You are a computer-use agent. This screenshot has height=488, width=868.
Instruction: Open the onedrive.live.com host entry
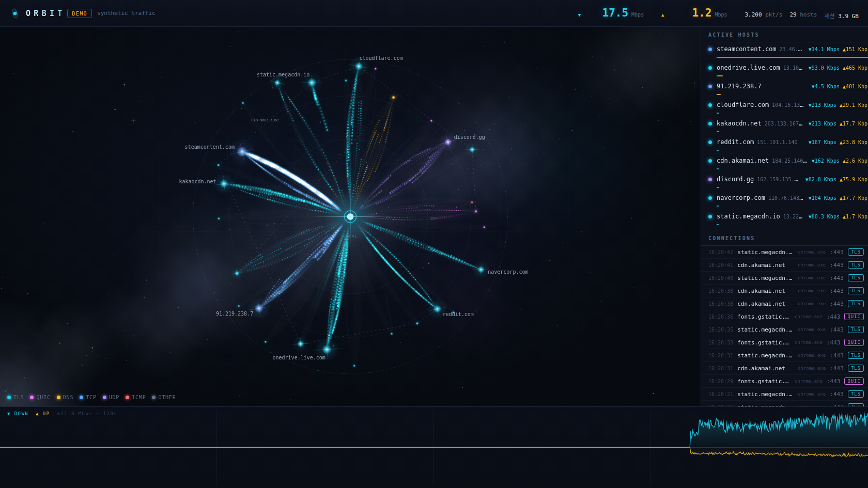click(x=784, y=70)
